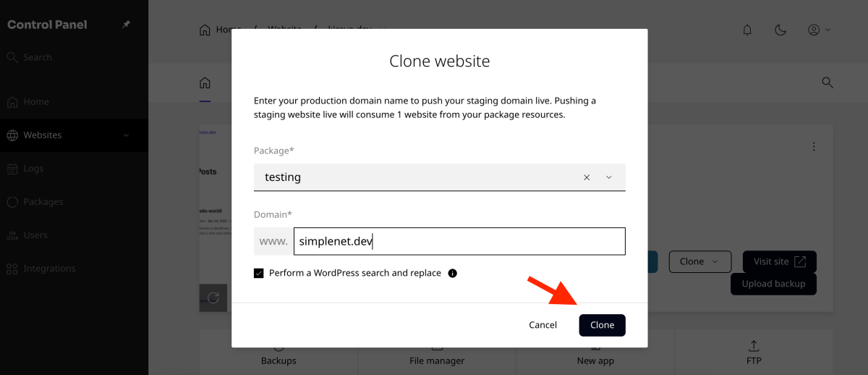Click the refresh icon on site thumbnail
868x375 pixels.
coord(213,298)
